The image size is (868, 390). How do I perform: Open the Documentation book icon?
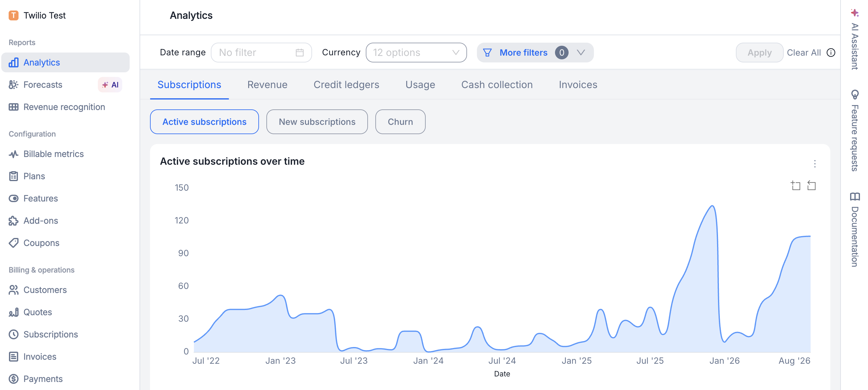pos(854,196)
